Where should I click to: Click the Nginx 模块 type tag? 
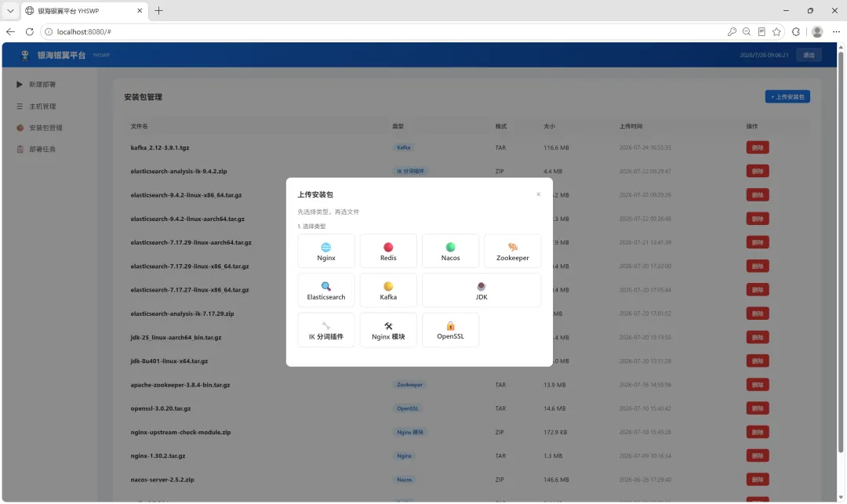click(x=410, y=432)
